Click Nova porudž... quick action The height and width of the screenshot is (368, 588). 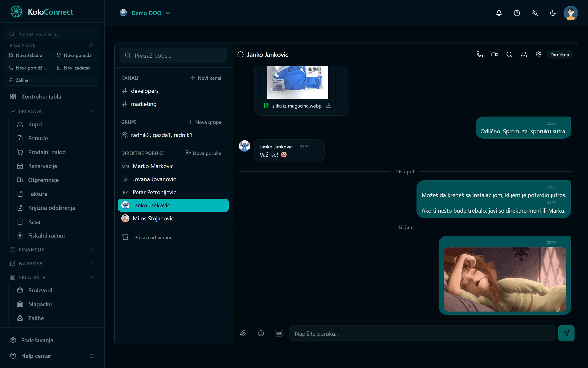(x=28, y=68)
